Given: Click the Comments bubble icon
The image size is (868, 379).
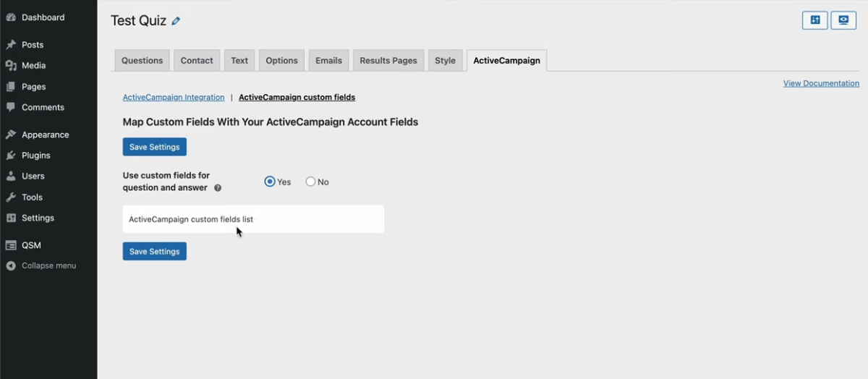Looking at the screenshot, I should click(x=11, y=108).
